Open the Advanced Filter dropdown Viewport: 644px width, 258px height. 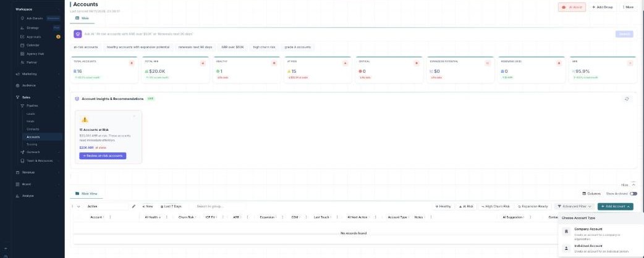(574, 207)
